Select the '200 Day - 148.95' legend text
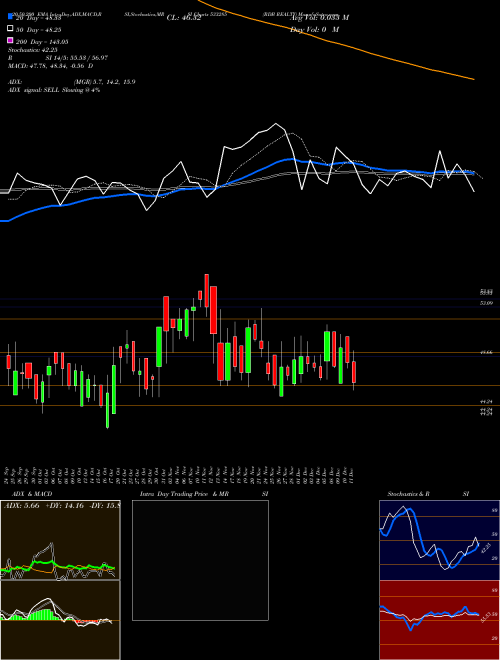This screenshot has width=500, height=660. 42,42
